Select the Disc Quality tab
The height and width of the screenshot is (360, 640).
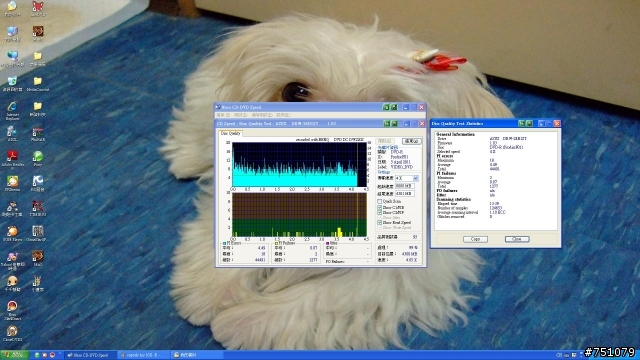point(231,133)
